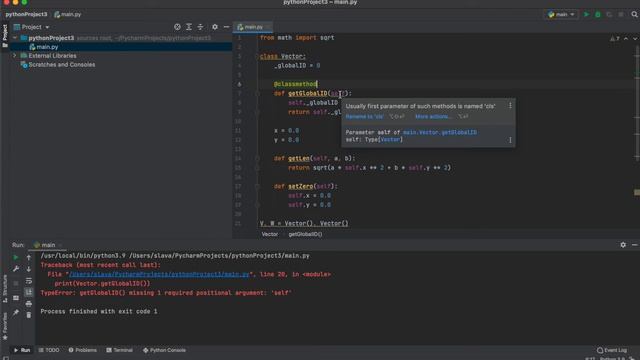Rerun main from Run panel
Screen dimensions: 640x360
[x=16, y=258]
